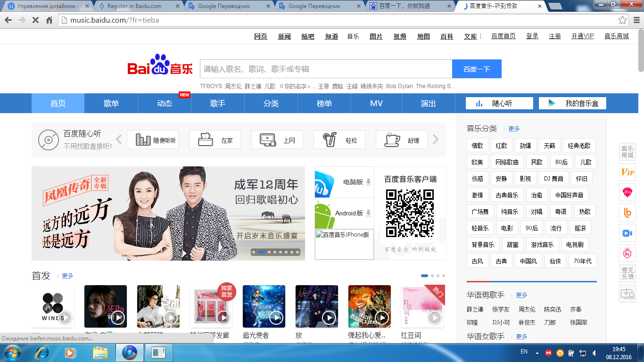Viewport: 644px width, 362px height.
Task: Select the 上网 monitor mood icon
Action: click(x=277, y=140)
